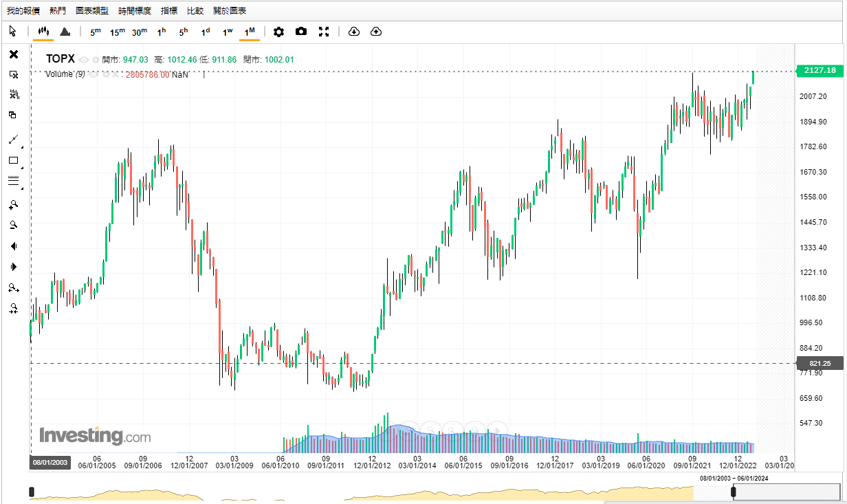This screenshot has height=504, width=847.
Task: Click the zoom out magnifier tool
Action: pos(13,225)
